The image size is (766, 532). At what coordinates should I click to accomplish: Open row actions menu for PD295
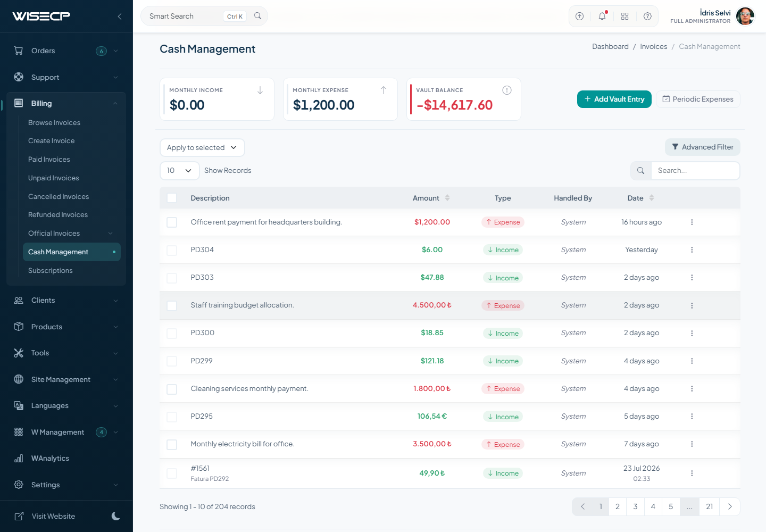[x=692, y=417]
